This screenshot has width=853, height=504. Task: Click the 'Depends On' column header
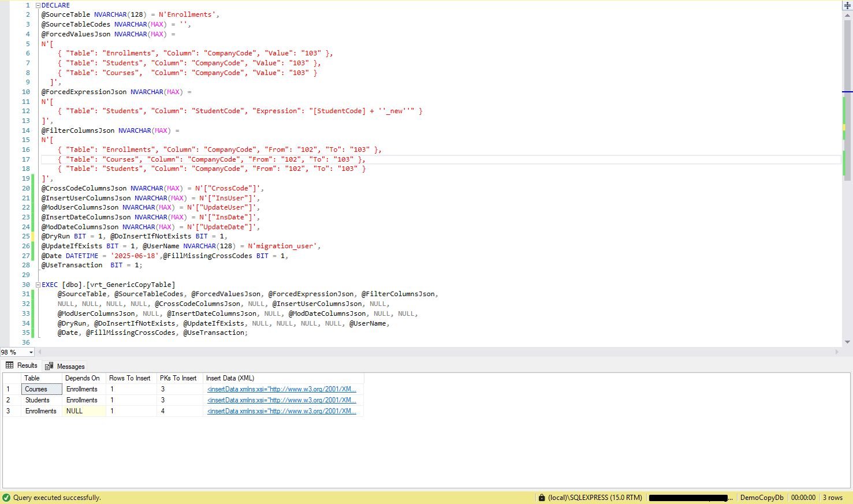[83, 378]
